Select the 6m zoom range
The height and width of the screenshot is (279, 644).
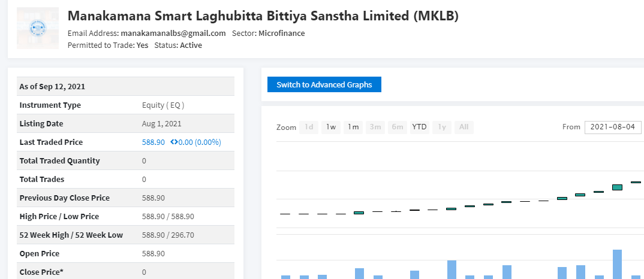click(x=398, y=127)
